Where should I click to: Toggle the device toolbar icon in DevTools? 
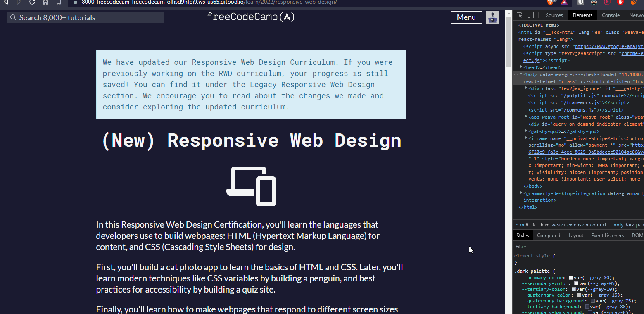pos(530,15)
